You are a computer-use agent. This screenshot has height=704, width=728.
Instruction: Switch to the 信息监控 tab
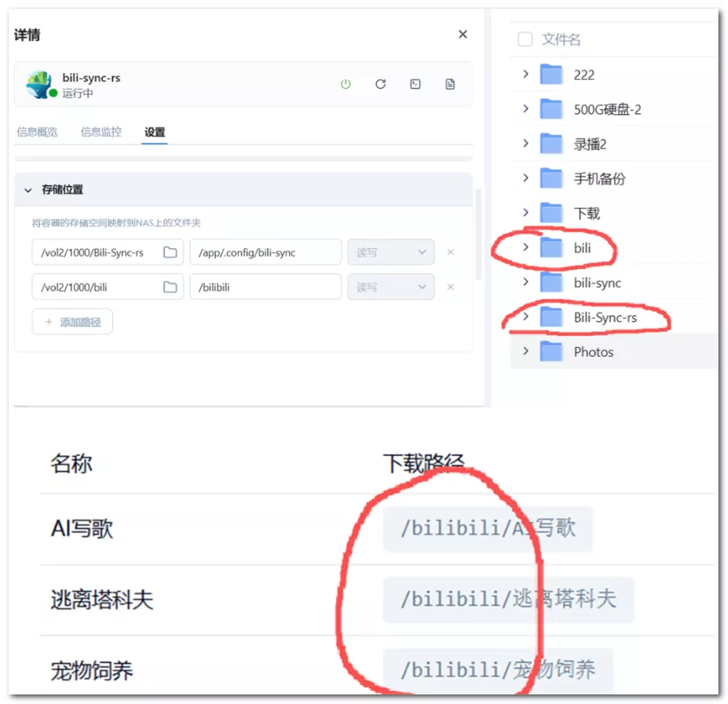(x=101, y=132)
